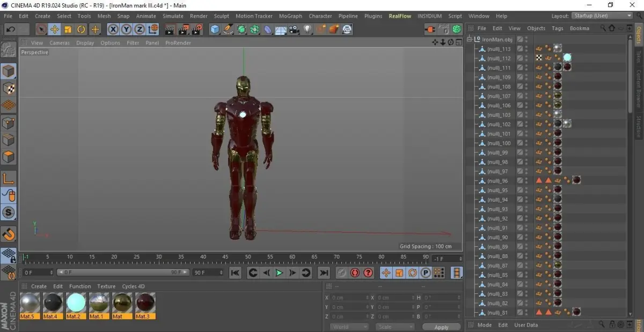Add a Cube primitive object
Viewport: 644px width, 332px height.
pos(215,29)
